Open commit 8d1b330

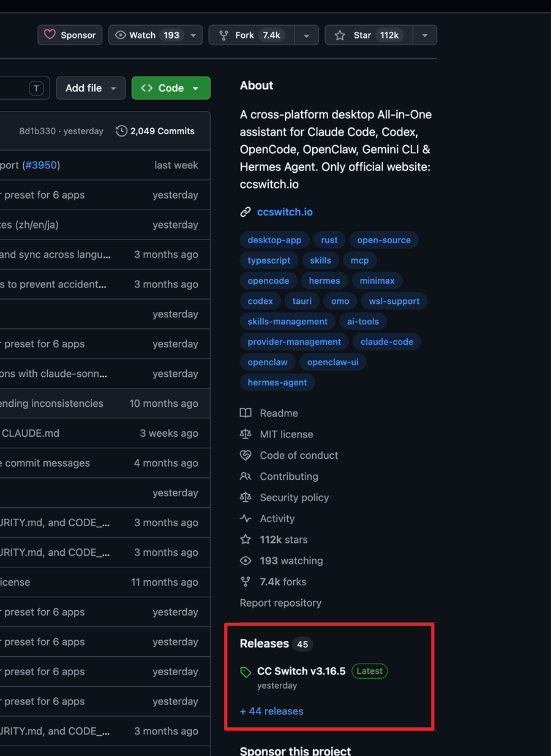coord(37,131)
